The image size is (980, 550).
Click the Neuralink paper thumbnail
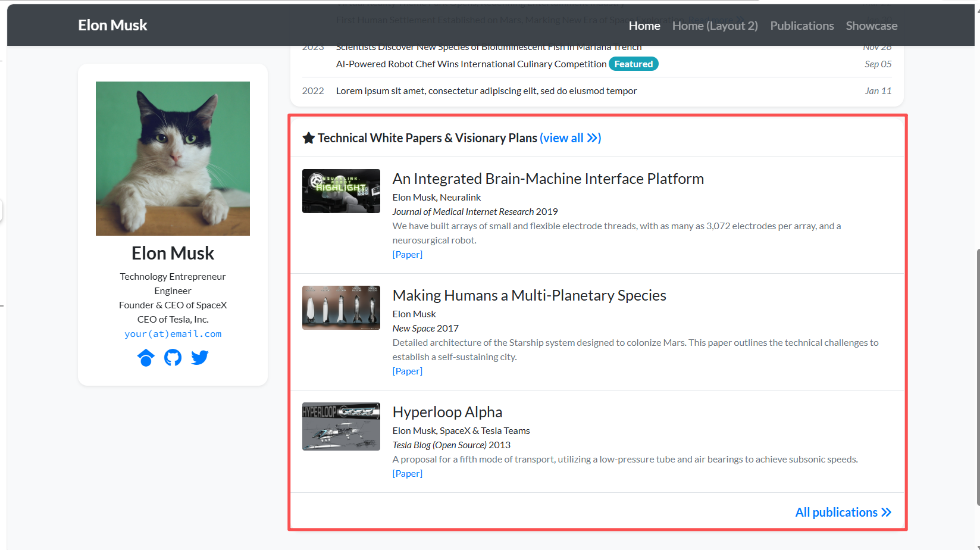pyautogui.click(x=341, y=191)
